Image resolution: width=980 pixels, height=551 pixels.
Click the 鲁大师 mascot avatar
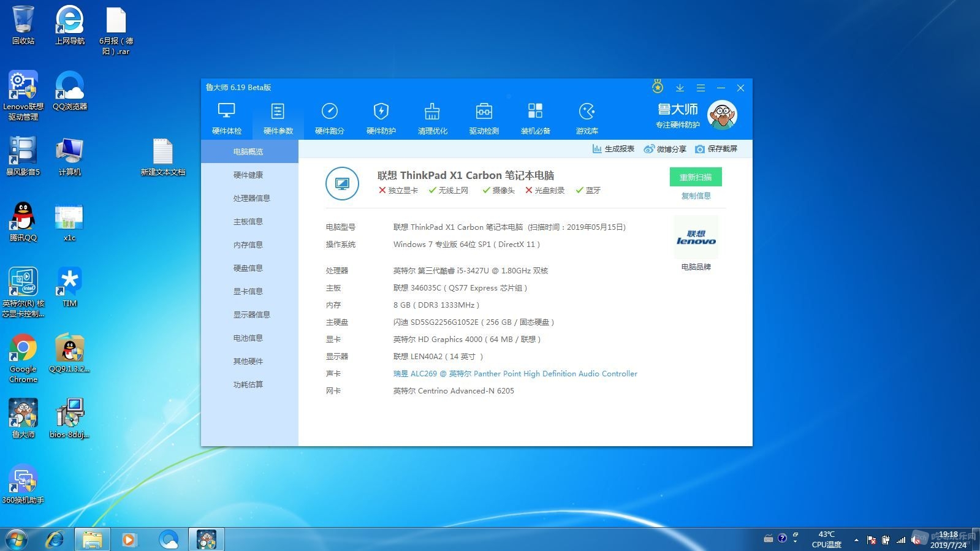click(x=723, y=115)
